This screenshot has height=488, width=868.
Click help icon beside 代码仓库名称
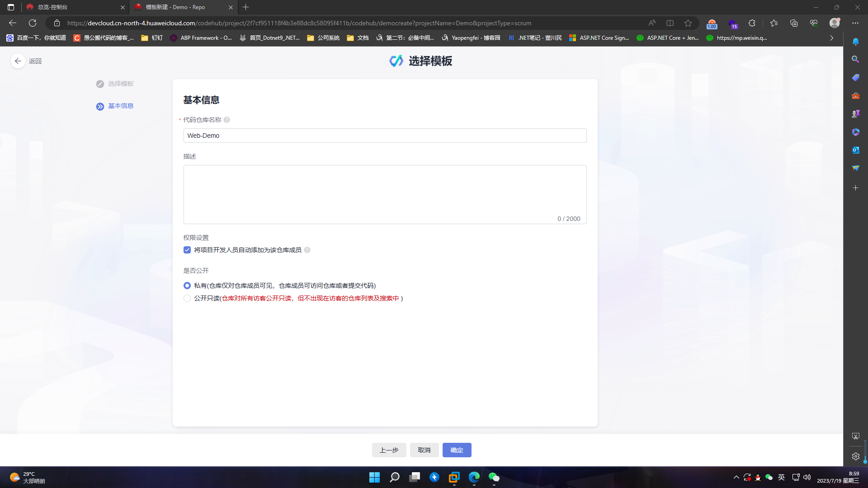[x=227, y=120]
